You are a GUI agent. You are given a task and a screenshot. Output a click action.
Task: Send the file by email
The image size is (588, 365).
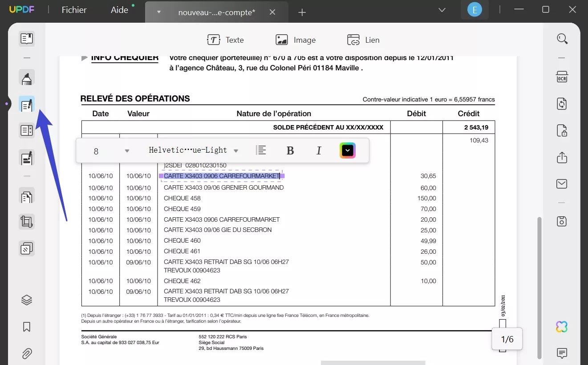(x=562, y=184)
